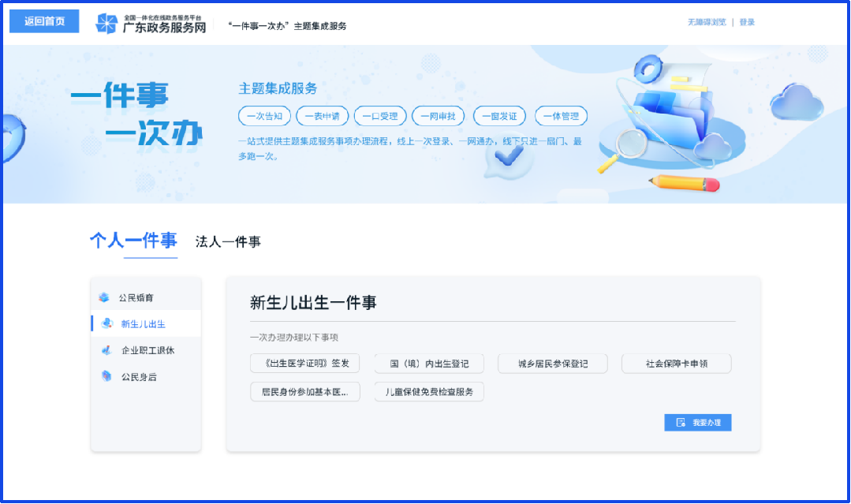851x504 pixels.
Task: Select the 城乡居民参保登记 item
Action: 552,364
